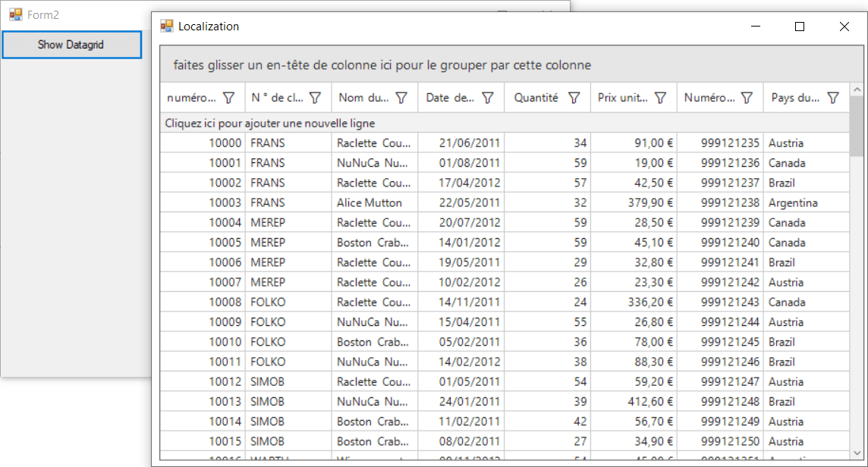Open filter for Numéro... phone column
This screenshot has height=467, width=868.
click(x=747, y=98)
